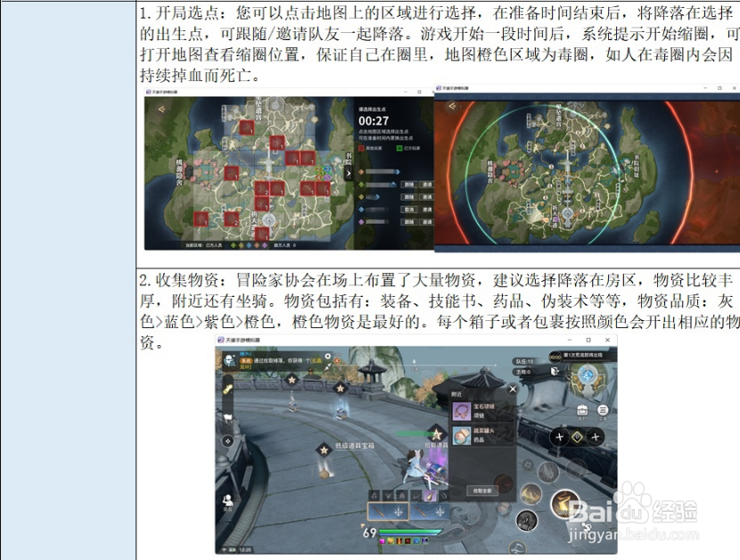Tap the dark round skill below slash skill
Image resolution: width=740 pixels, height=560 pixels.
[527, 521]
